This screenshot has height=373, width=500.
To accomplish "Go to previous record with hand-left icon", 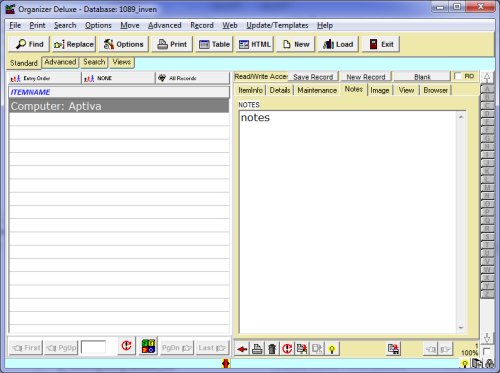I will coord(431,349).
